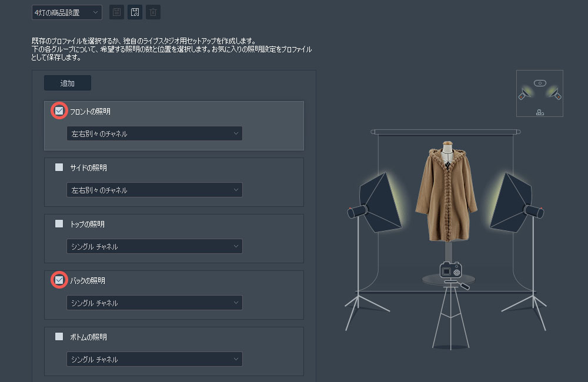
Task: Click the top-view lighting layout thumbnail
Action: point(539,93)
